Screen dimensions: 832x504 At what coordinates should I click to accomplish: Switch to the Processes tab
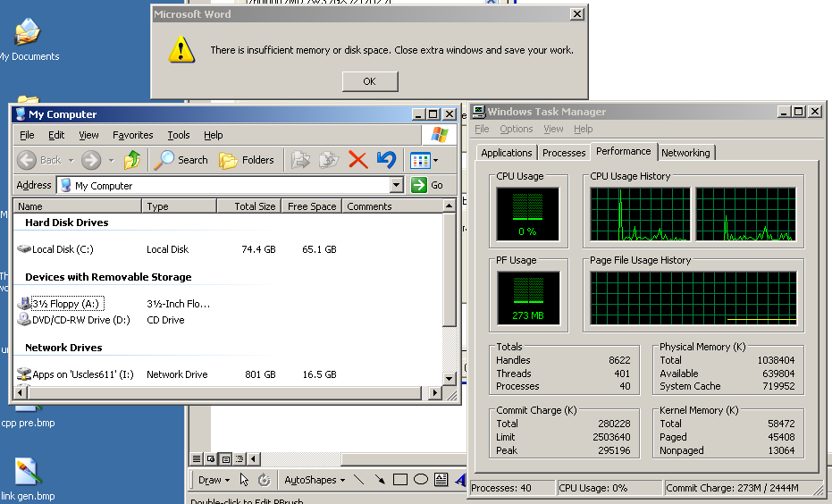pyautogui.click(x=564, y=153)
